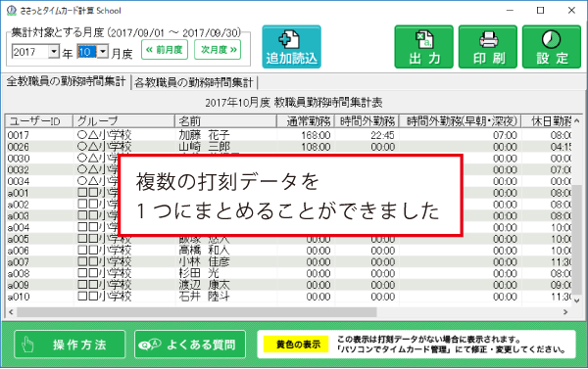Screen dimensions: 588x369
Task: Open 設定 clock settings button
Action: (x=552, y=47)
